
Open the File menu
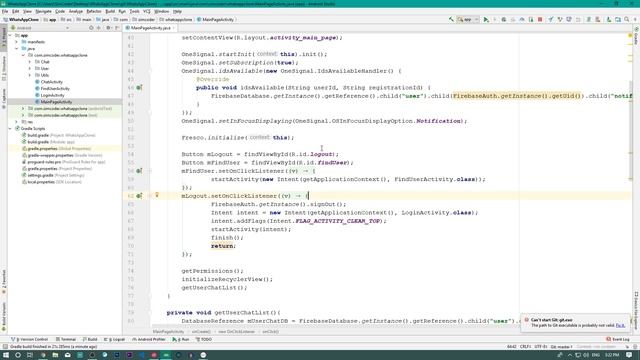[5, 11]
